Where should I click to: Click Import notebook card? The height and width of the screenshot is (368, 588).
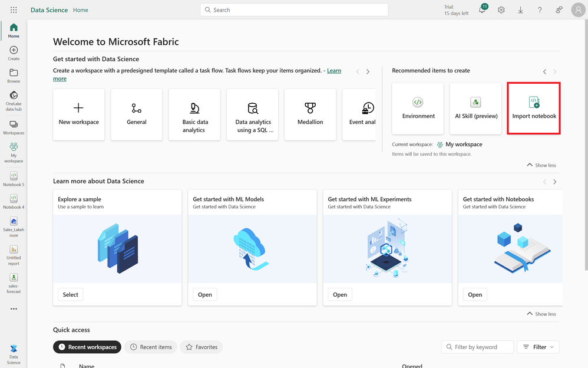[534, 109]
